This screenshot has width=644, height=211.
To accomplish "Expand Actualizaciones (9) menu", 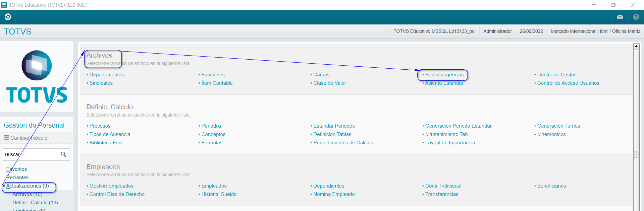I will (x=28, y=186).
